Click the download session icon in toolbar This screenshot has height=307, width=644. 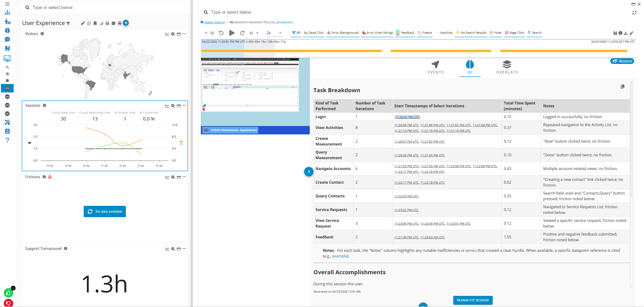click(626, 33)
